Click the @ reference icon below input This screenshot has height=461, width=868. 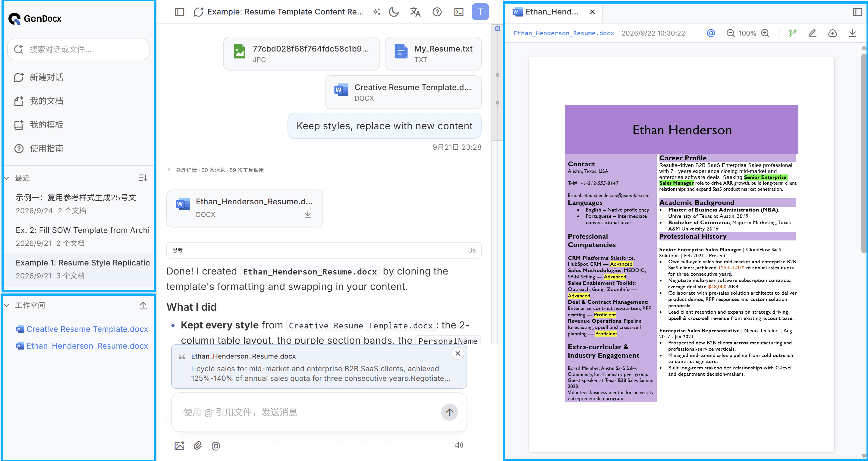pyautogui.click(x=216, y=446)
